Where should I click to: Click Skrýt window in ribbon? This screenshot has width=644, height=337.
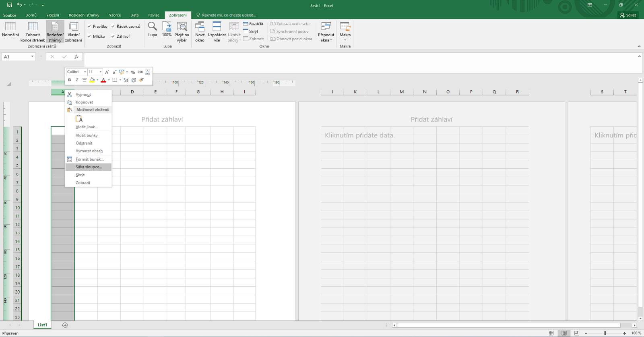(x=250, y=31)
